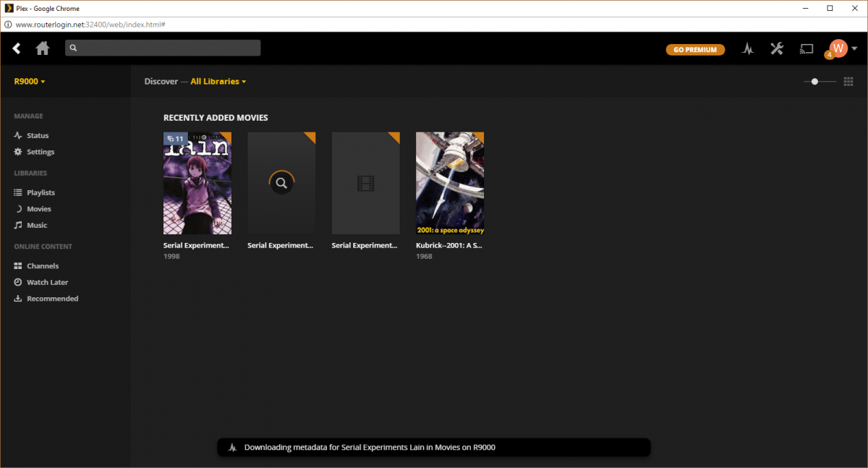The height and width of the screenshot is (468, 868).
Task: Click the Status pulse icon in sidebar
Action: click(18, 135)
